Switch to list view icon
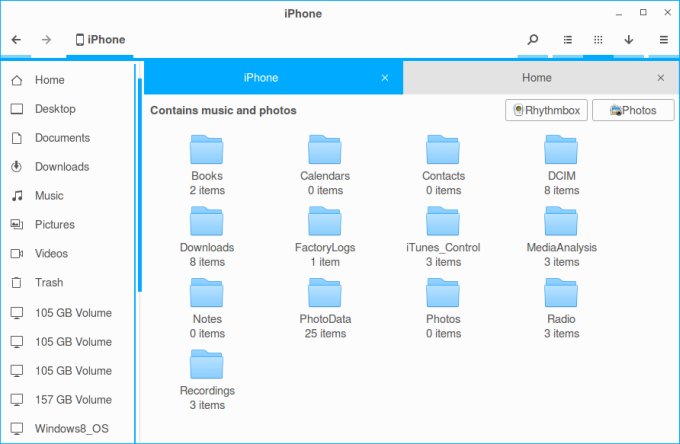The width and height of the screenshot is (680, 444). coord(567,40)
